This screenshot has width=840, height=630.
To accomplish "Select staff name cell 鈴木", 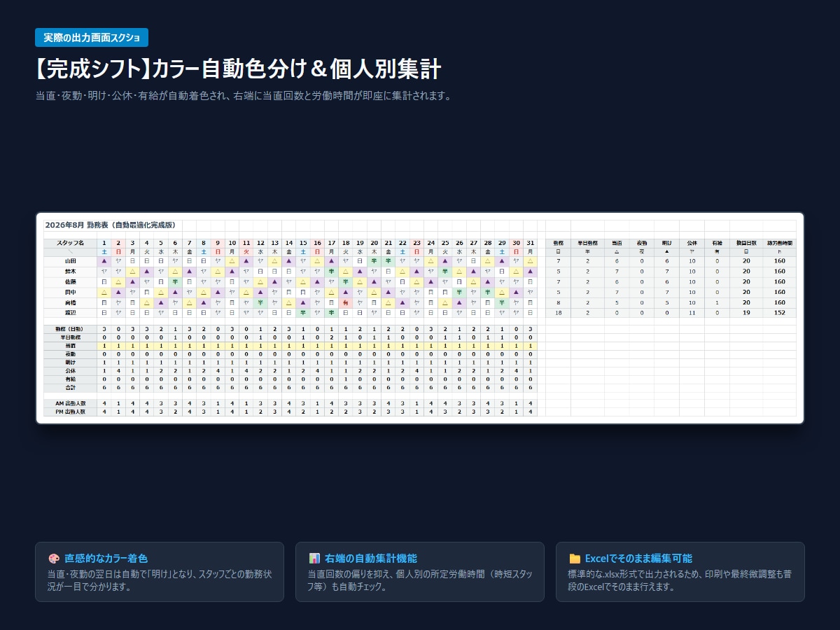I will tap(70, 271).
